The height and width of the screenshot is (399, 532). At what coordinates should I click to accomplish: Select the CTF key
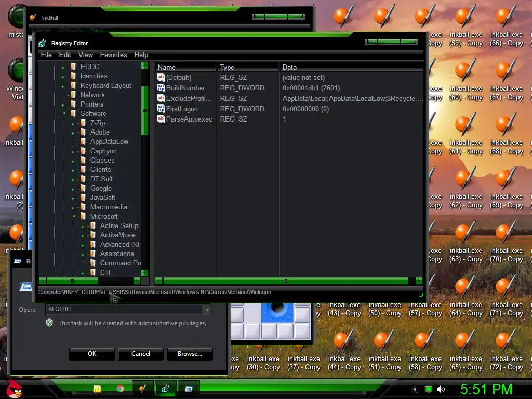[106, 272]
